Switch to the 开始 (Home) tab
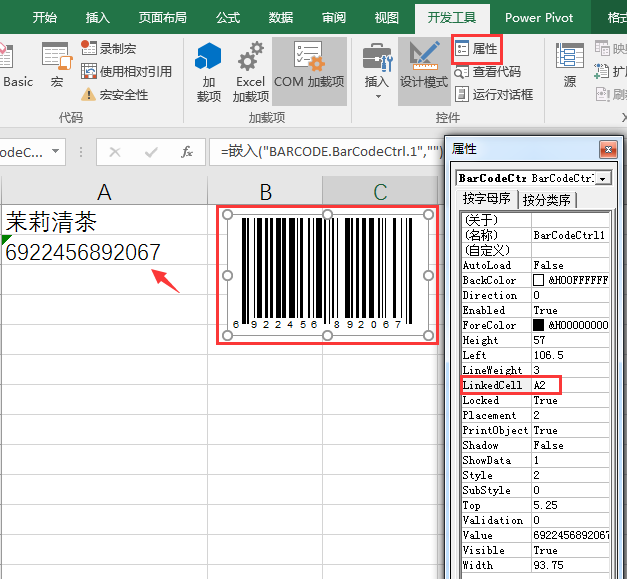This screenshot has height=579, width=627. tap(45, 18)
